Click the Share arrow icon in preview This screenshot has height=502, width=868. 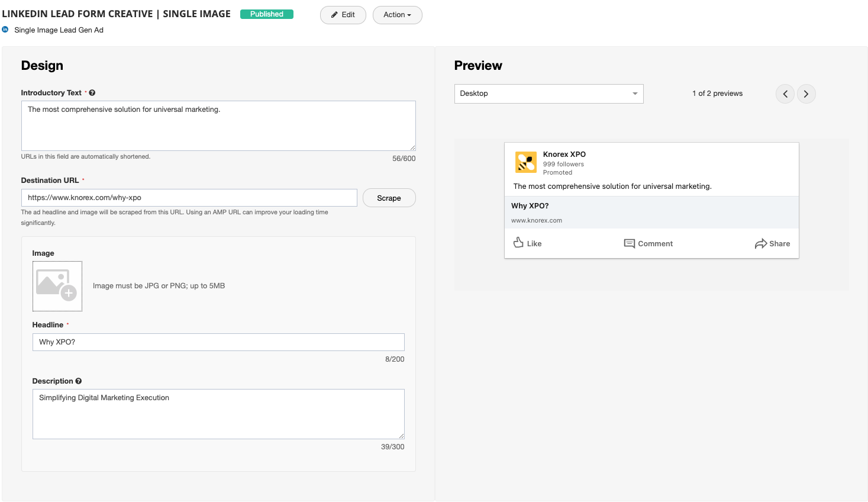[x=760, y=244]
